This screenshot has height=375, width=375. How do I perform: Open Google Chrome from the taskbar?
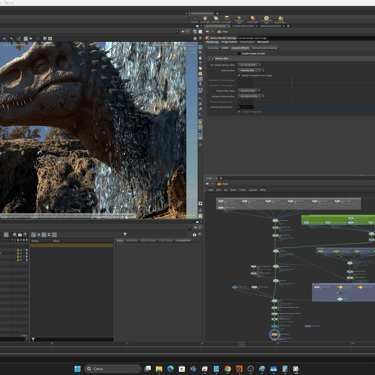pos(228,369)
